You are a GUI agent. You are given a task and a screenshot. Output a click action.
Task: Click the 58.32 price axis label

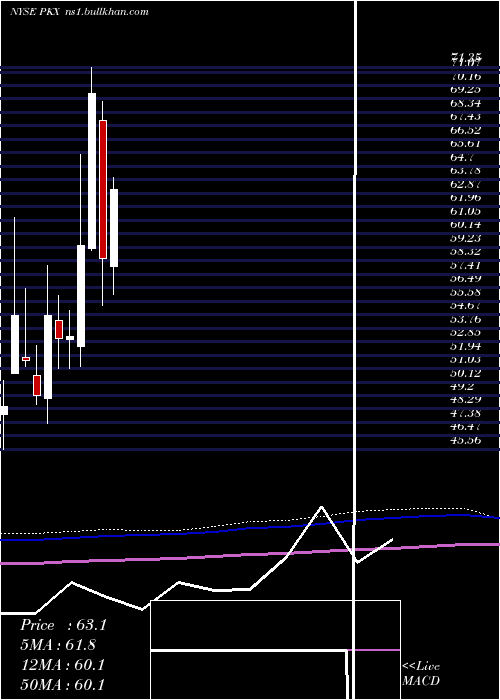point(466,251)
